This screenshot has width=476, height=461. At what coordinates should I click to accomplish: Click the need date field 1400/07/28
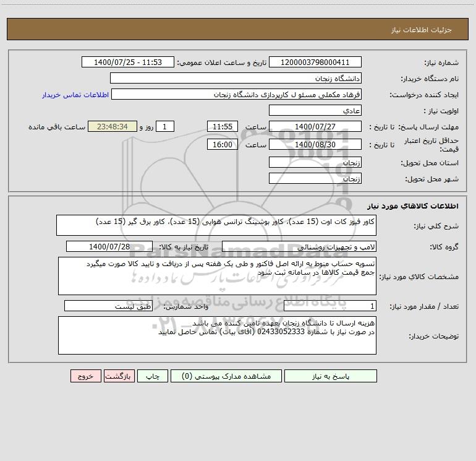pos(109,246)
